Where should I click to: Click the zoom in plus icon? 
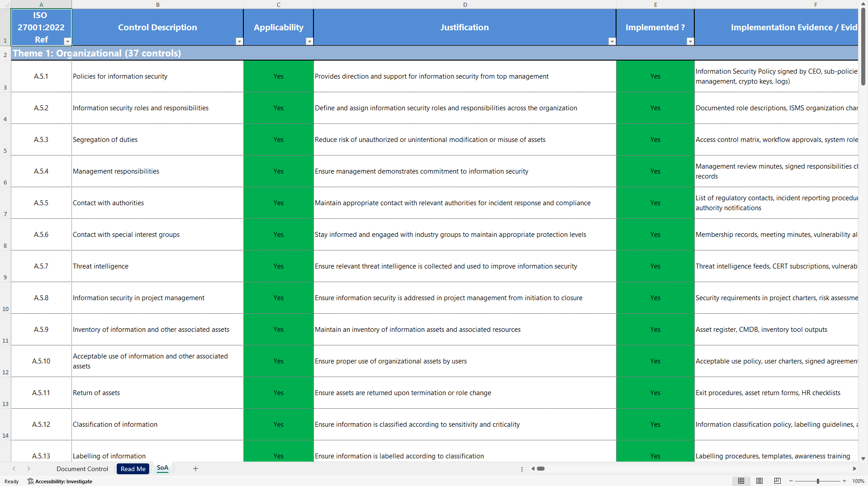click(x=844, y=481)
